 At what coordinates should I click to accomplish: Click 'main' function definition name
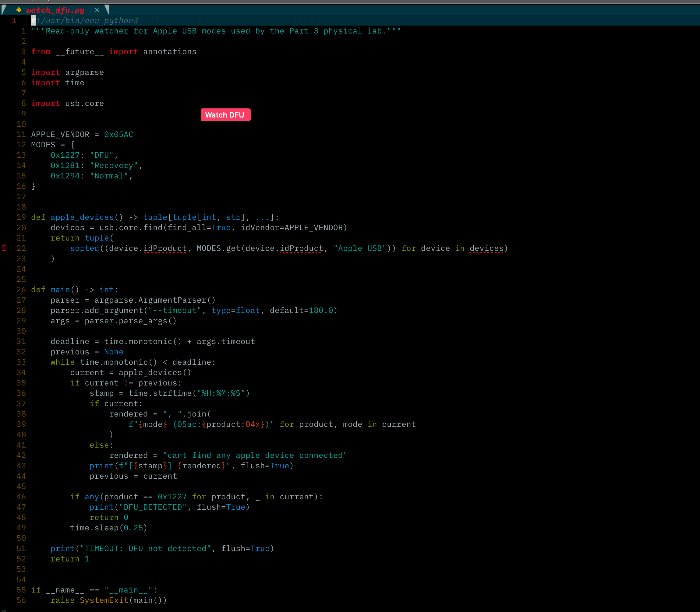(x=60, y=290)
